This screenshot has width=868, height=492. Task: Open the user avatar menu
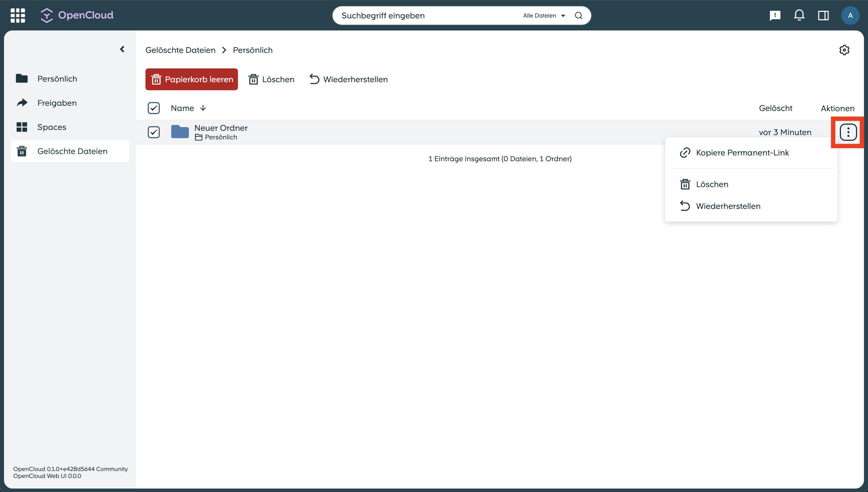(850, 16)
